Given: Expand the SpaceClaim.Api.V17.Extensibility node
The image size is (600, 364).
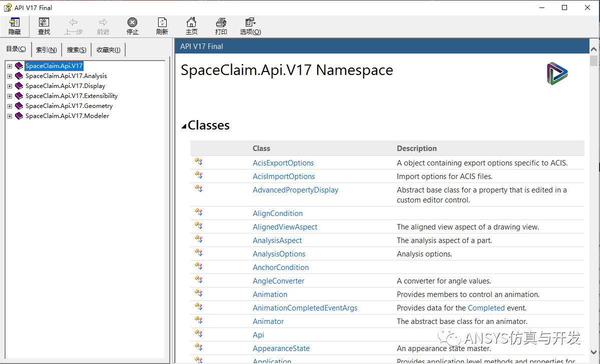Looking at the screenshot, I should pos(10,96).
